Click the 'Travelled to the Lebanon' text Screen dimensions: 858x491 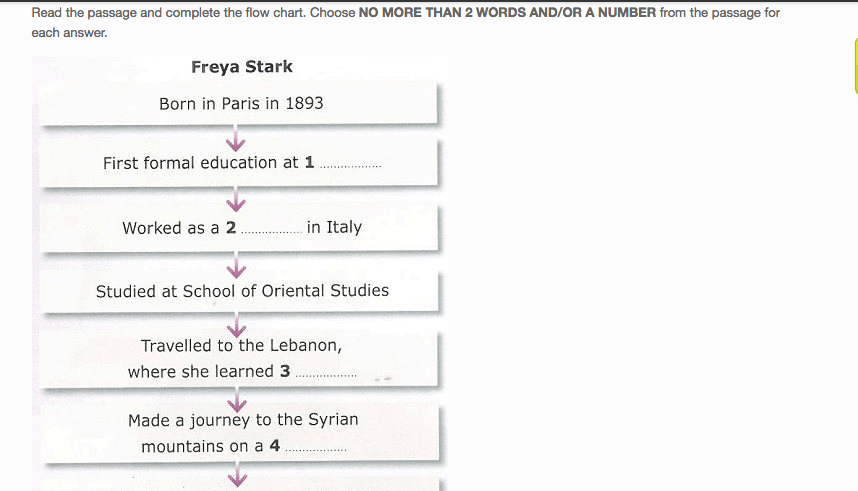[241, 345]
